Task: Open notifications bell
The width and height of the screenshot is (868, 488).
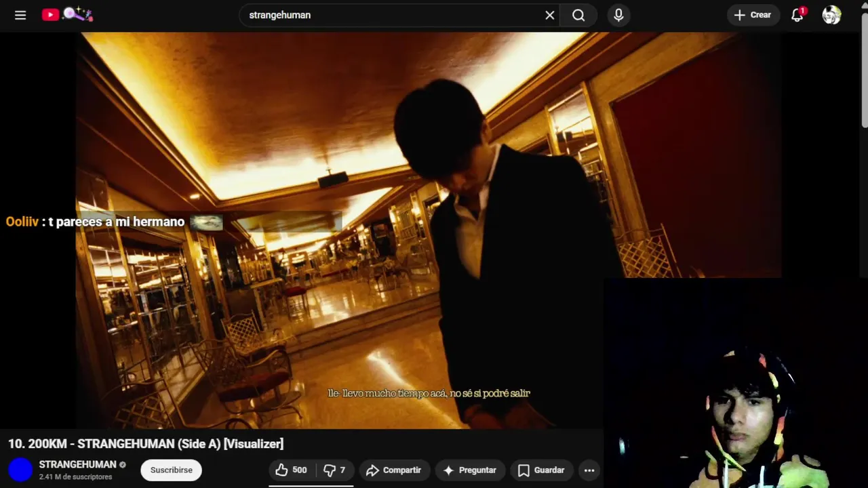Action: (x=797, y=15)
